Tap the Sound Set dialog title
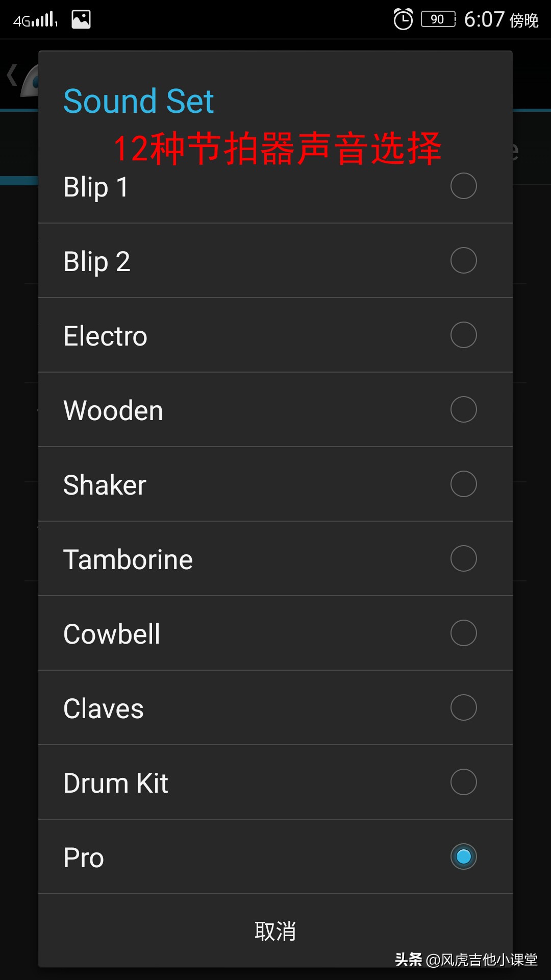The width and height of the screenshot is (551, 980). click(x=138, y=101)
